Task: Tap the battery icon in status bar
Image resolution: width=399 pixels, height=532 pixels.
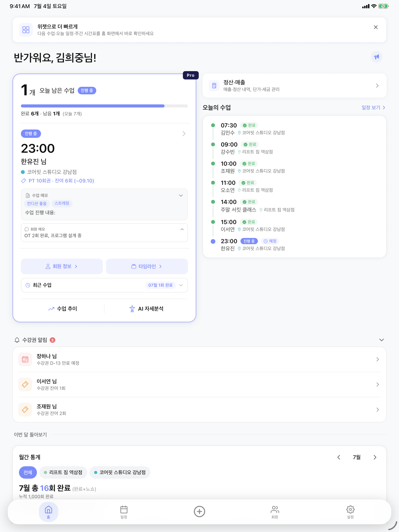Action: click(383, 6)
